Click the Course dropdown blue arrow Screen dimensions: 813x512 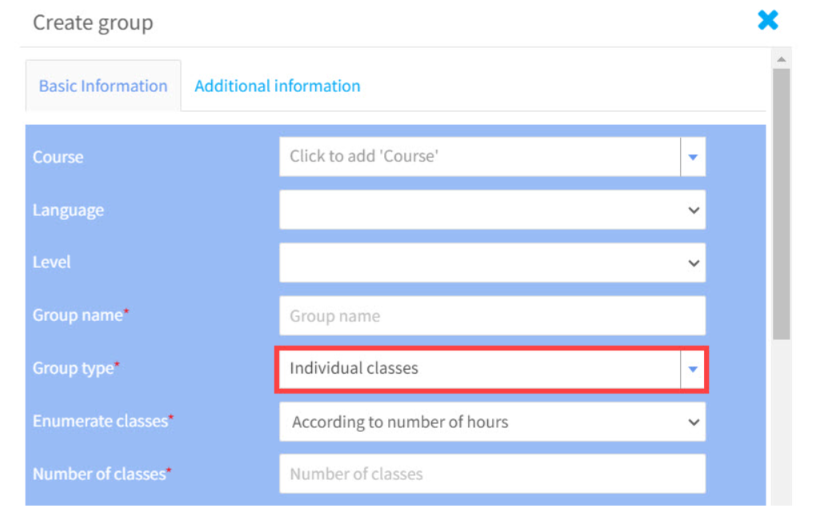click(693, 157)
